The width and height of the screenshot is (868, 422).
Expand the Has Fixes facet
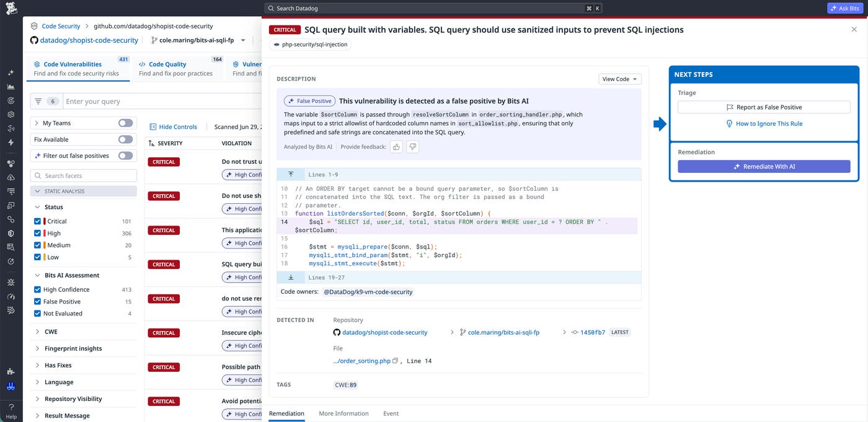(x=37, y=365)
